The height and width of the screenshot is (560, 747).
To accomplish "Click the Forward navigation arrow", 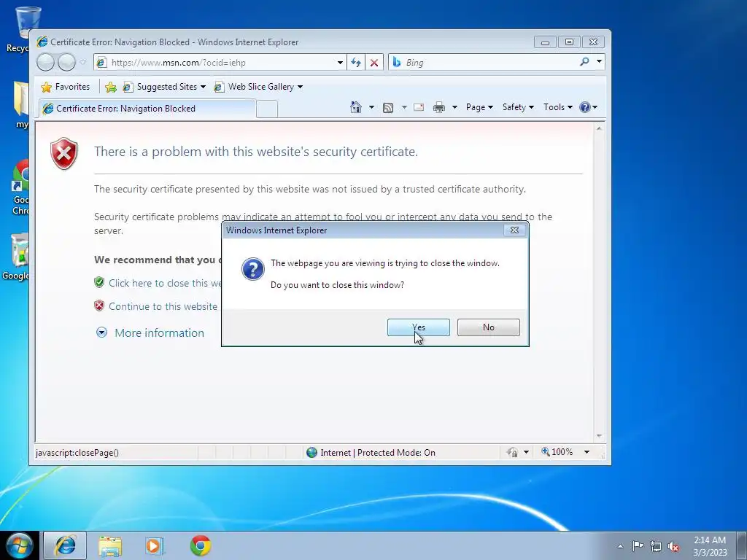I will pyautogui.click(x=66, y=63).
